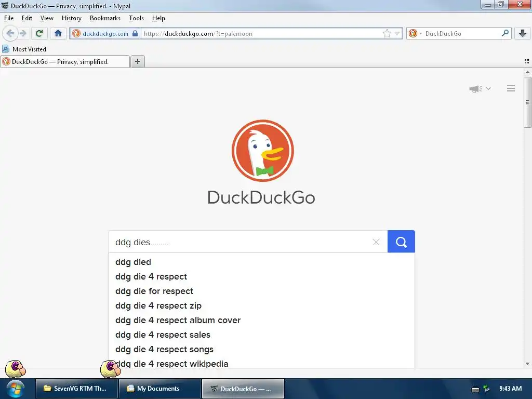Viewport: 532px width, 399px height.
Task: Open the Windows Start orb
Action: pos(14,389)
